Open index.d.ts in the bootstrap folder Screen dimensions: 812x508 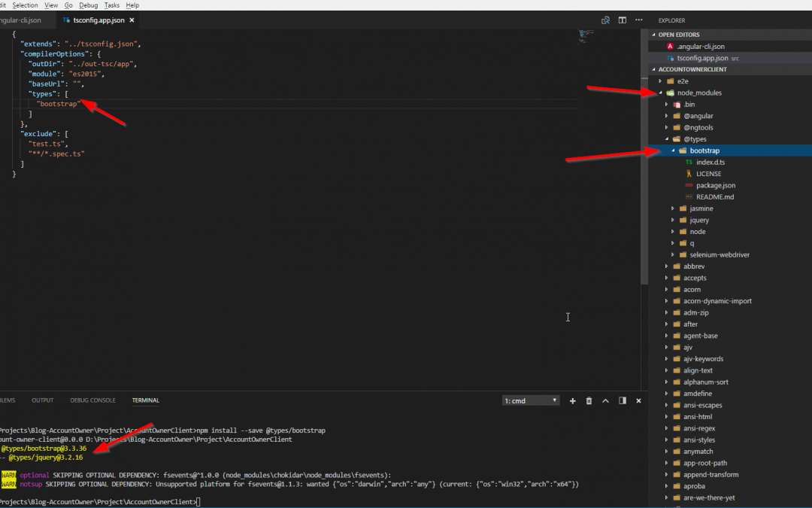pyautogui.click(x=708, y=163)
